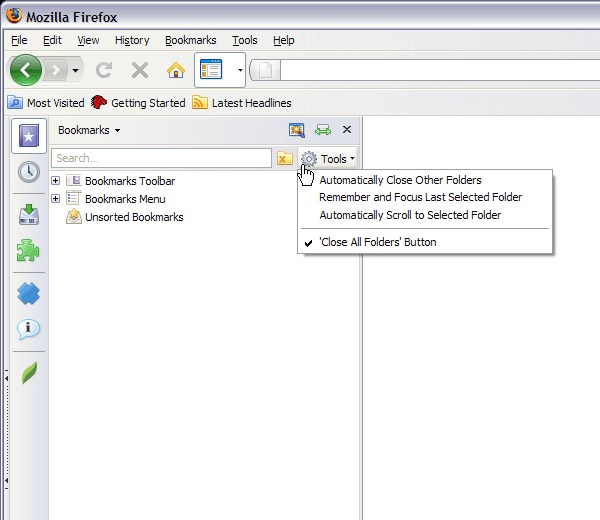Open the File menu
The height and width of the screenshot is (520, 600).
pos(19,40)
